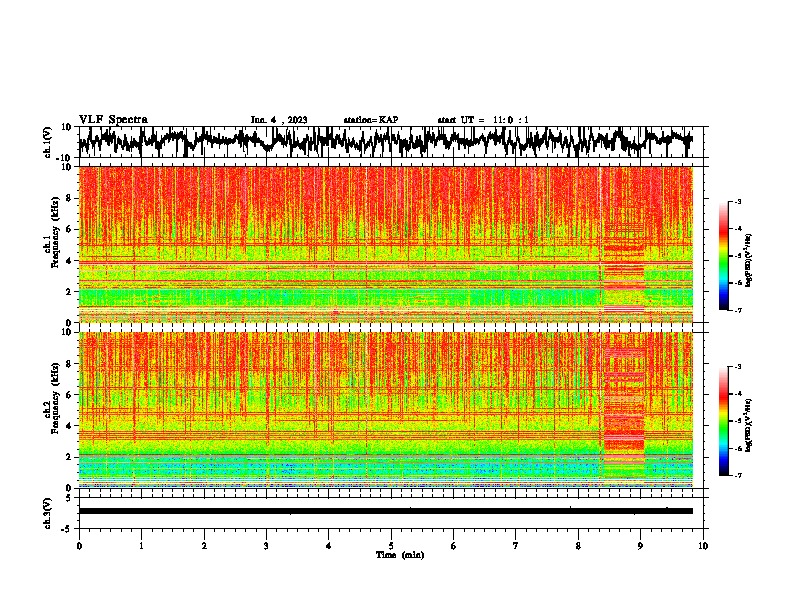Click the ch.2 spectrogram color scale bar
The height and width of the screenshot is (612, 792).
pyautogui.click(x=723, y=421)
